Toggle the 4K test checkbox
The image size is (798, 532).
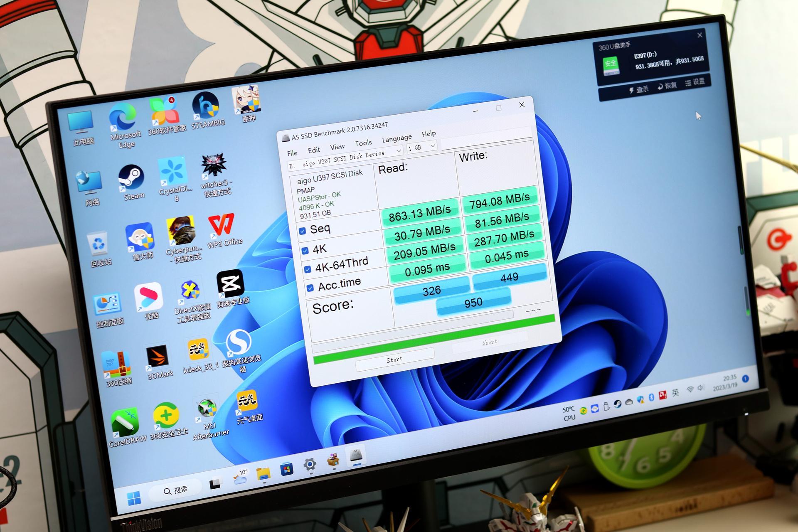[x=305, y=251]
